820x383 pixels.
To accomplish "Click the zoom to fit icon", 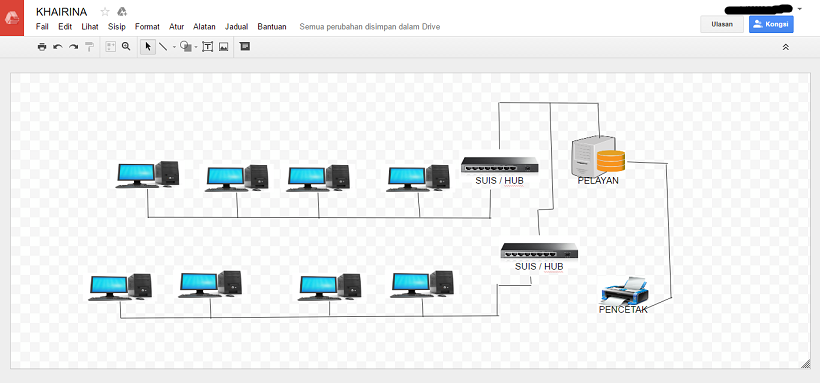I will [110, 47].
